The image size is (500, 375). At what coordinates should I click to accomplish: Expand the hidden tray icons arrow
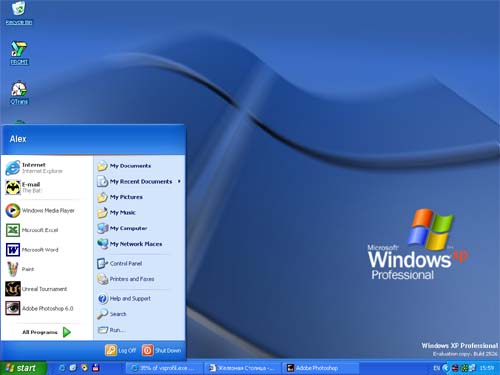point(446,368)
